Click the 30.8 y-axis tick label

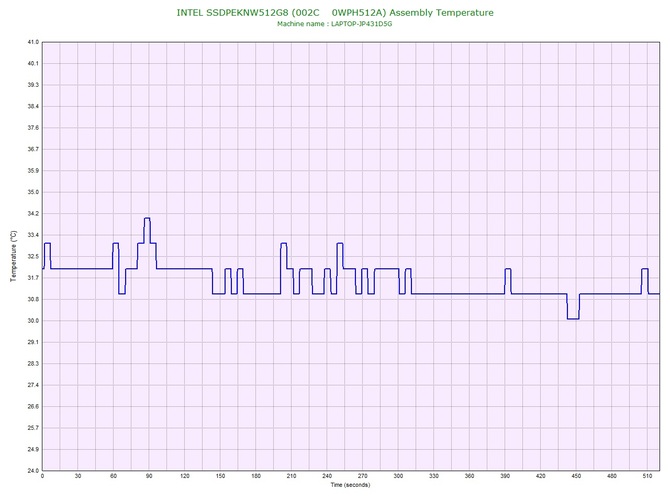pyautogui.click(x=33, y=299)
